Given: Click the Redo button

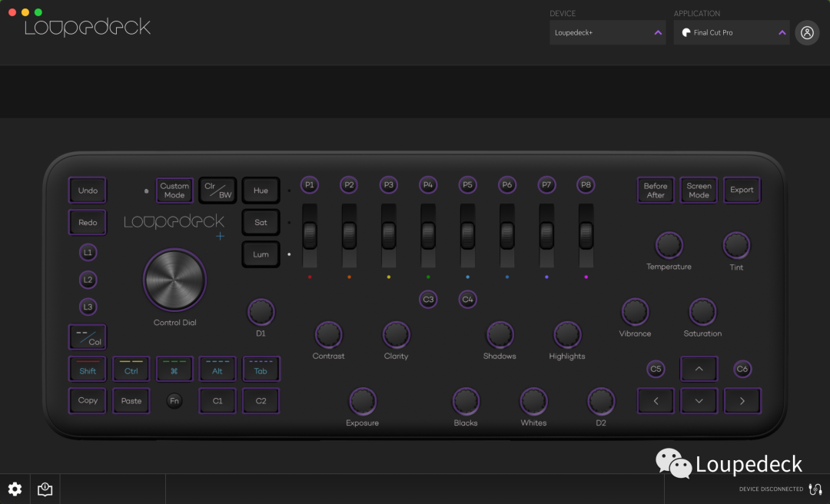Looking at the screenshot, I should pos(88,222).
